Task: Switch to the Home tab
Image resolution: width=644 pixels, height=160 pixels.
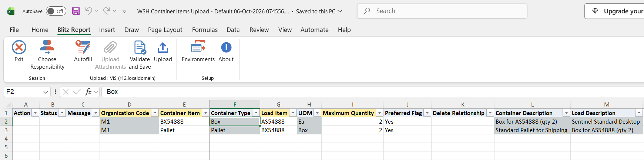Action: tap(40, 30)
